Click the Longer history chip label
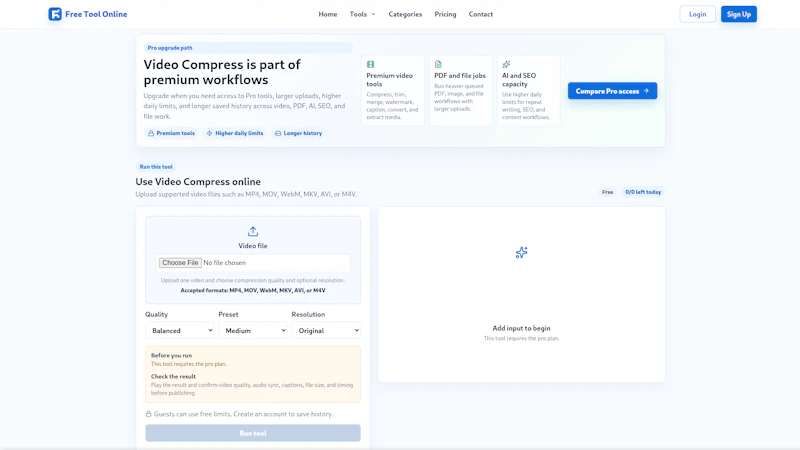 303,133
